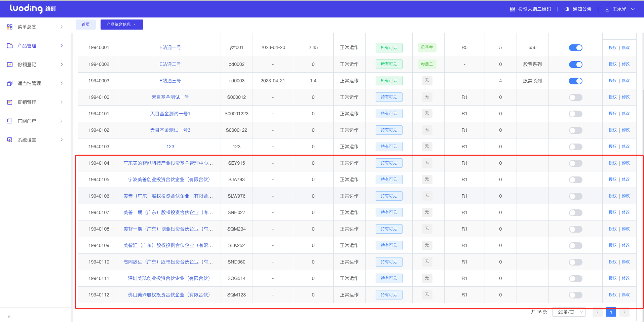Enable switch for 天目基金测试一号 row
The height and width of the screenshot is (322, 644).
(x=576, y=97)
